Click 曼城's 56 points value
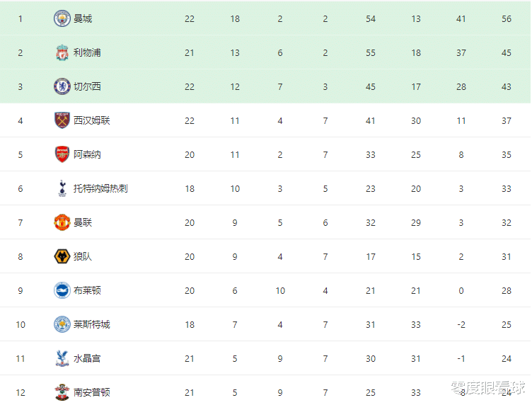 coord(507,18)
